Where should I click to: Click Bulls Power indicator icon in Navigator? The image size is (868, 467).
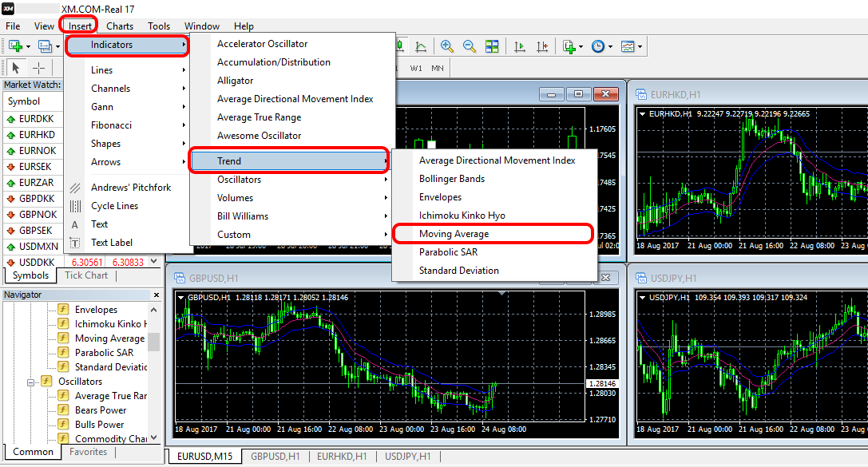pyautogui.click(x=64, y=424)
